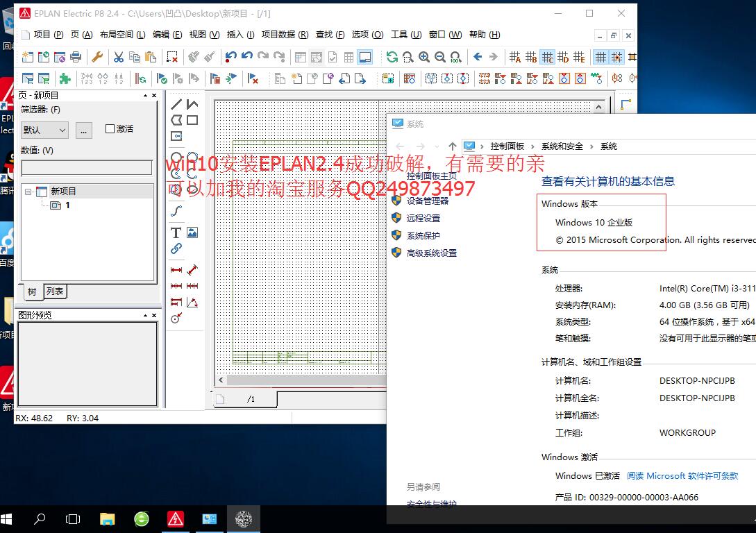
Task: Click the delete selection area icon
Action: [172, 58]
